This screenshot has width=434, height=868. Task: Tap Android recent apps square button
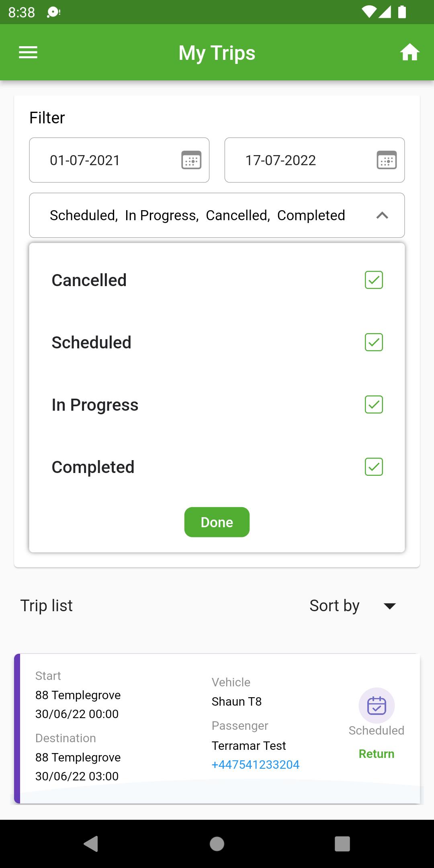click(x=342, y=843)
